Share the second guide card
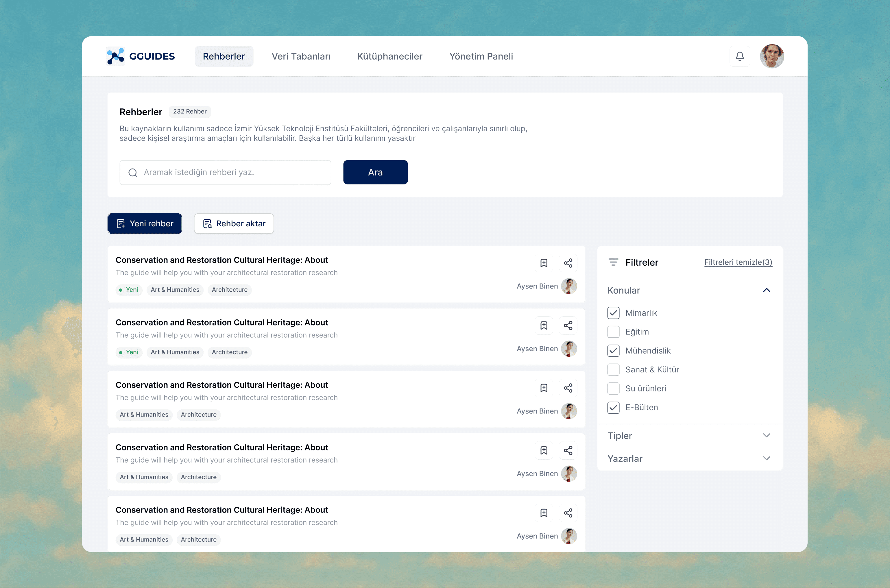This screenshot has width=890, height=588. 568,326
